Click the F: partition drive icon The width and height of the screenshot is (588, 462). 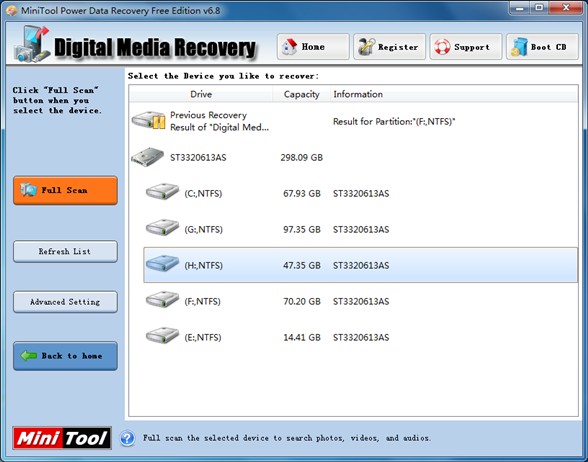[162, 300]
